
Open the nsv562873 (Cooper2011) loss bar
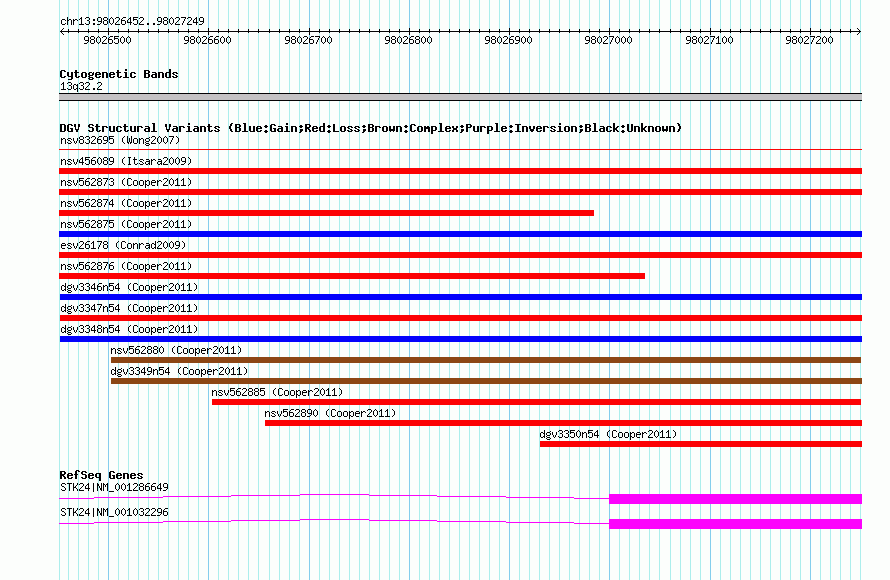point(460,192)
